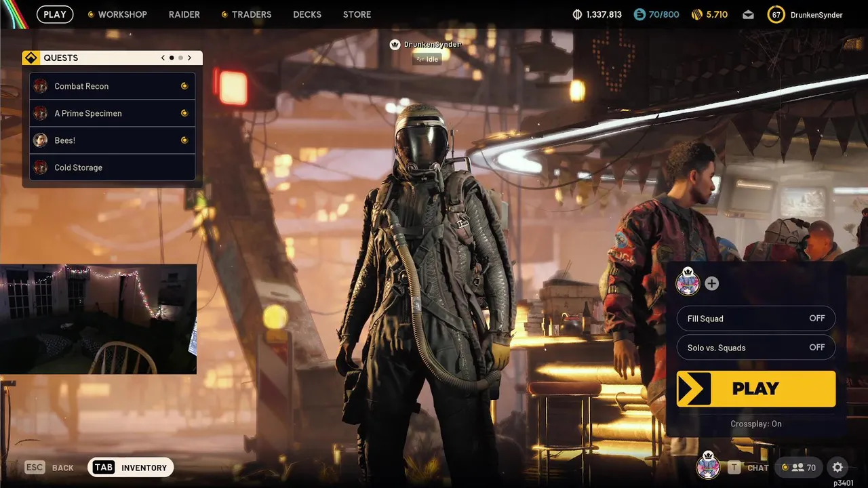Click the Bees! quest notification dot
The height and width of the screenshot is (488, 868).
click(x=184, y=140)
